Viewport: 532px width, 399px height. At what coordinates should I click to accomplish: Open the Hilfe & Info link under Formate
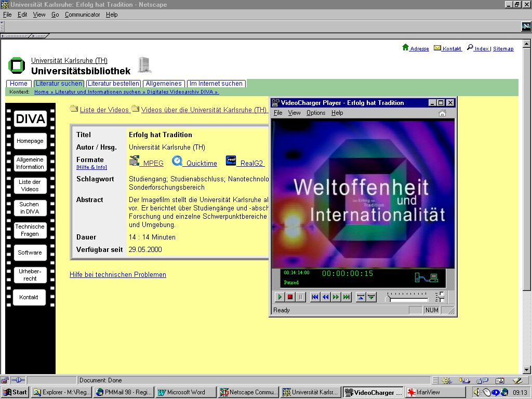(91, 167)
